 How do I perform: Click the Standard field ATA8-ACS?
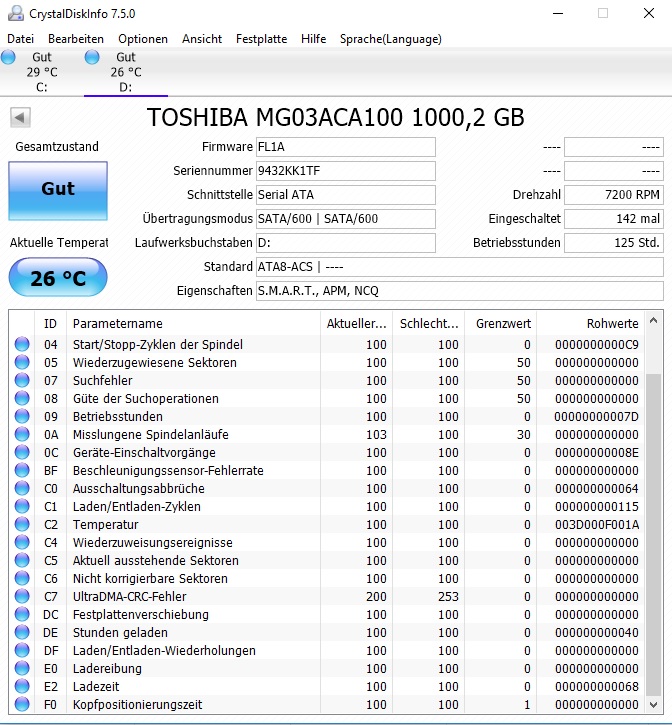click(x=460, y=267)
